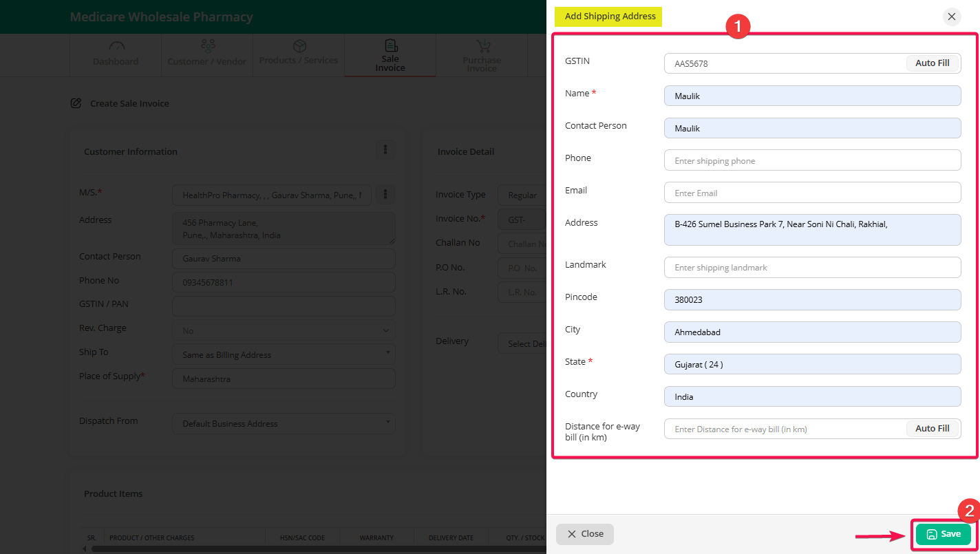Click the Purchase Invoice cart icon
The image size is (980, 554).
click(x=482, y=46)
